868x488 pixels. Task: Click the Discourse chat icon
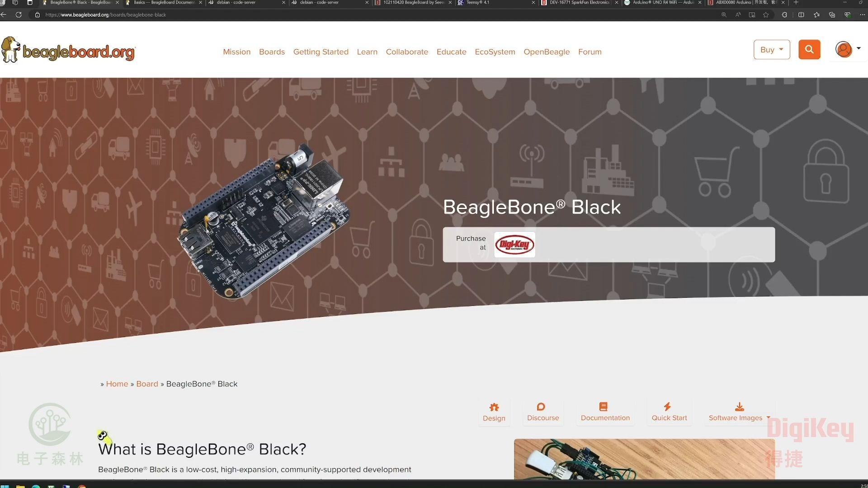click(x=541, y=407)
